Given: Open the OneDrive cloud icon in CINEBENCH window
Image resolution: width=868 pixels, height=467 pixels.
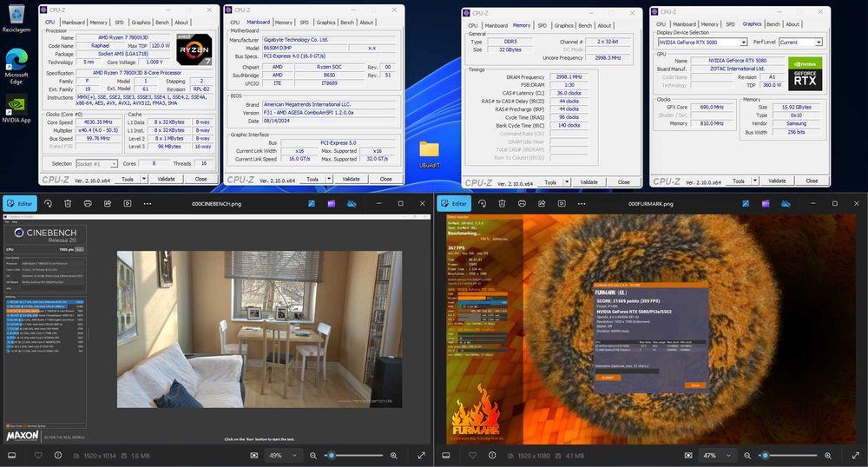Looking at the screenshot, I should [352, 204].
